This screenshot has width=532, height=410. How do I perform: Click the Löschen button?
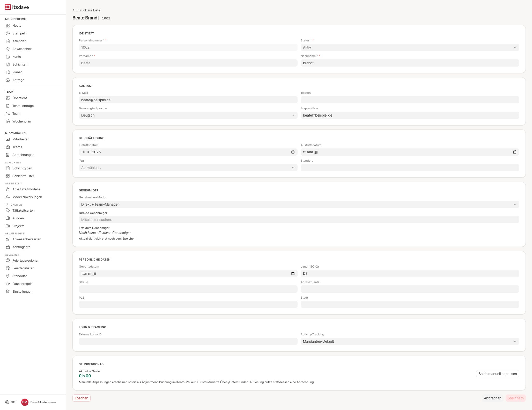click(x=82, y=398)
